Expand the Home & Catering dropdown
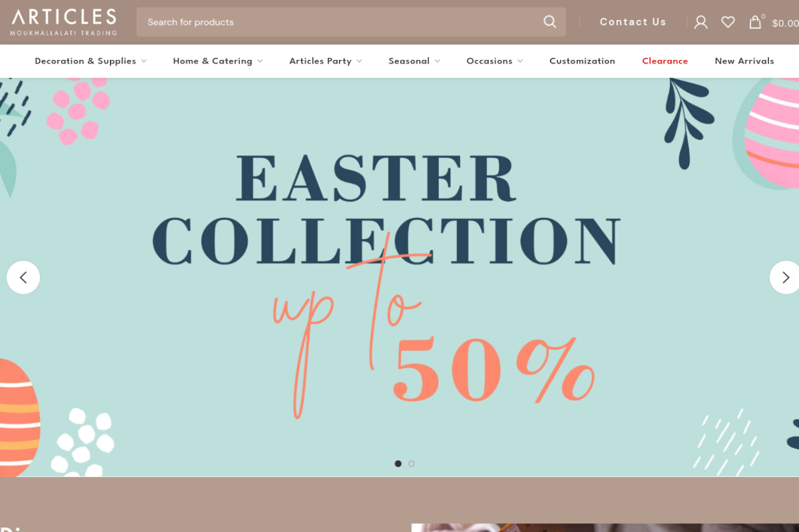This screenshot has height=532, width=799. tap(218, 61)
